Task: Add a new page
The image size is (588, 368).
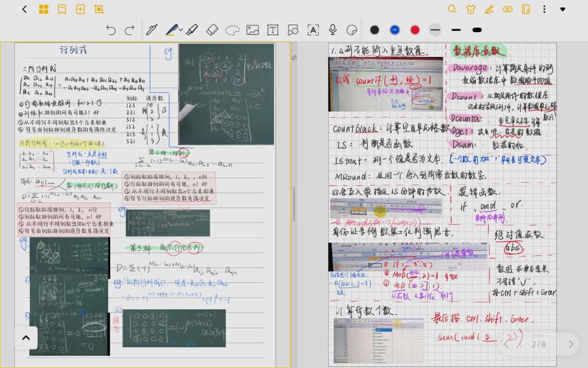Action: (x=80, y=9)
